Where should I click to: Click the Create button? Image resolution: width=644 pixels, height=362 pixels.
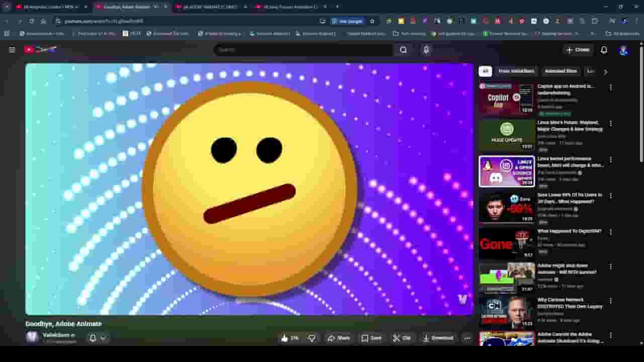click(577, 50)
